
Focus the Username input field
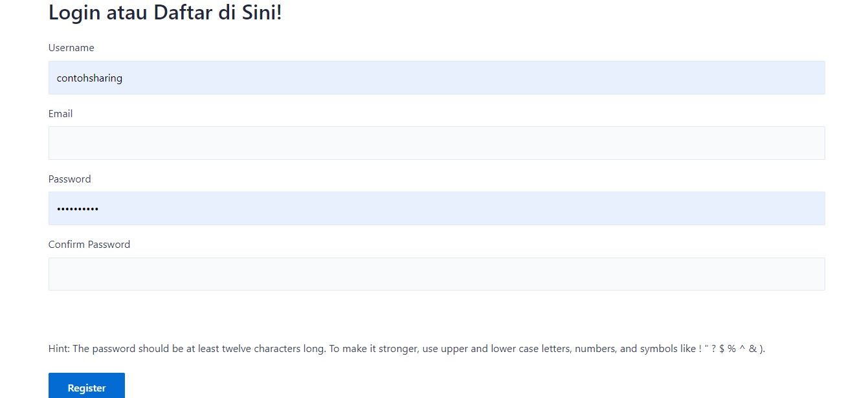tap(436, 78)
